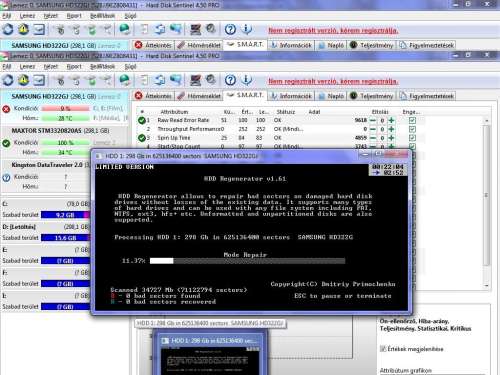Switch to the Információk tab in the front window
Viewport: 500px width, 375px height.
click(291, 96)
